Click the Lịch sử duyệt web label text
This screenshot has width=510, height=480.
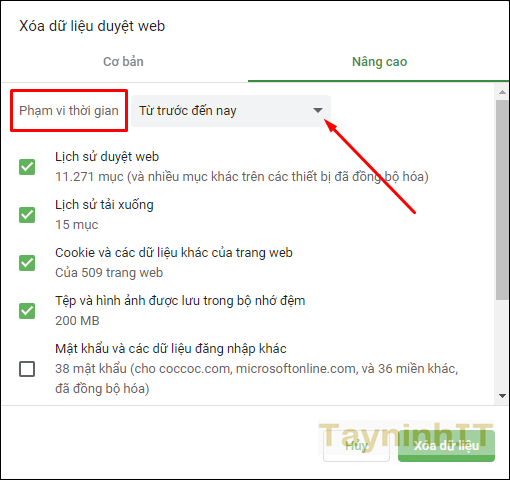point(107,157)
